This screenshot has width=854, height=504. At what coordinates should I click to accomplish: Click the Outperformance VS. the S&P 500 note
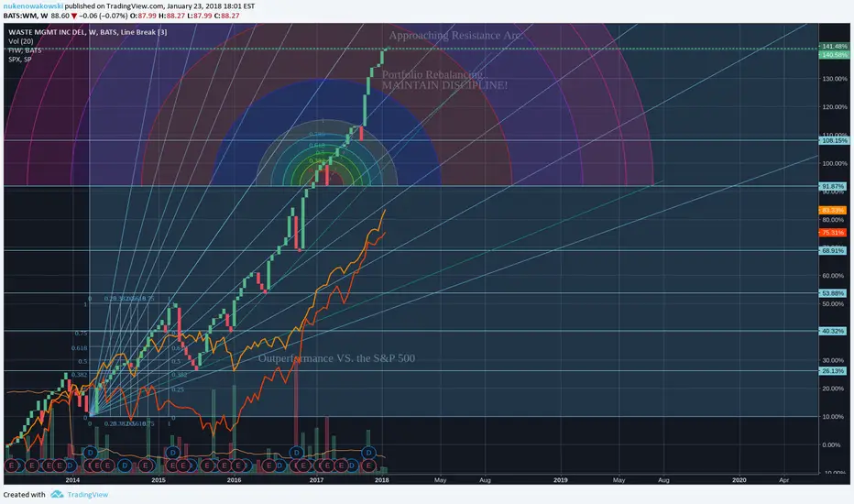[x=336, y=358]
